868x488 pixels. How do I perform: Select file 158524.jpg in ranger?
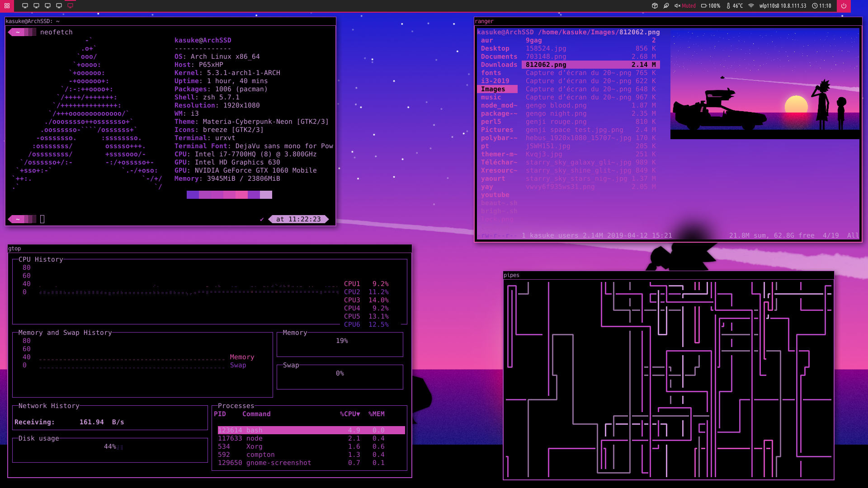coord(590,48)
